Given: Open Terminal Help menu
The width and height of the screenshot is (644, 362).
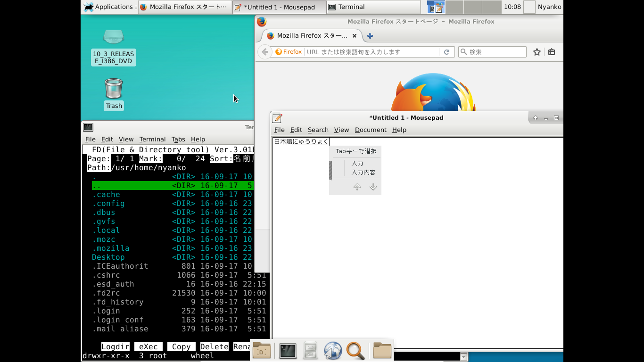Looking at the screenshot, I should point(198,140).
